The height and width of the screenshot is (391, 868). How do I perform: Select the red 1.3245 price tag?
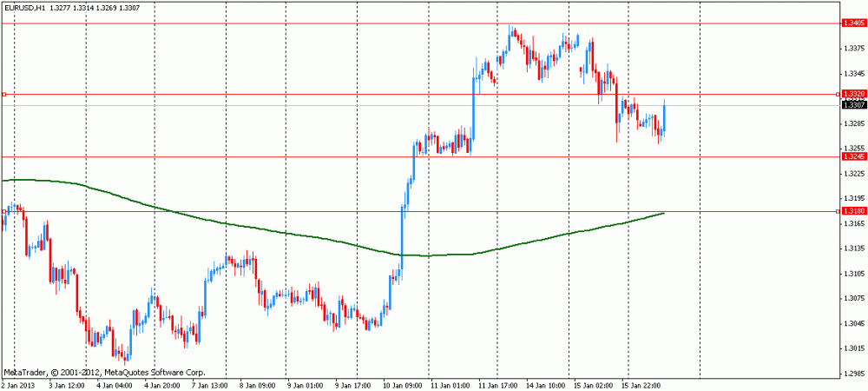coord(853,156)
